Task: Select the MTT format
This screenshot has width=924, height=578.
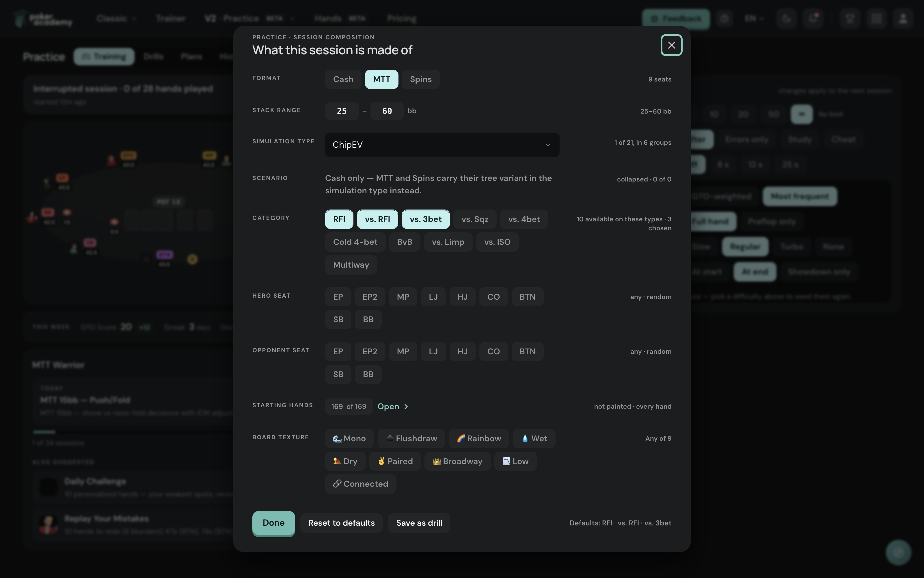Action: (381, 79)
